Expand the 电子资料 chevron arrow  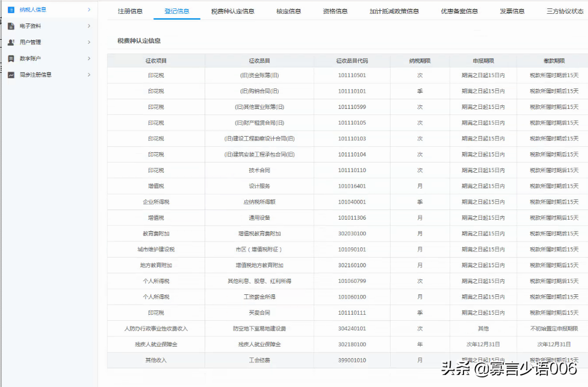(x=89, y=26)
